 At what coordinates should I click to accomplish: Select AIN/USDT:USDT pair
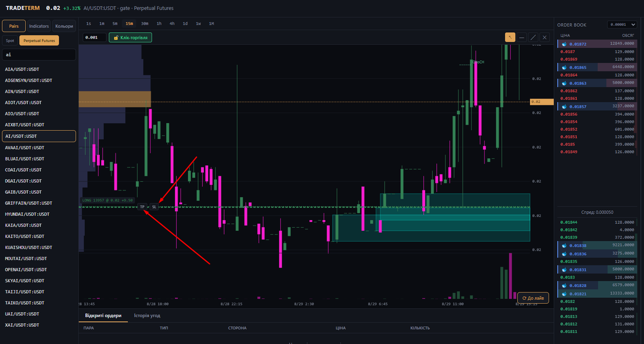[39, 91]
